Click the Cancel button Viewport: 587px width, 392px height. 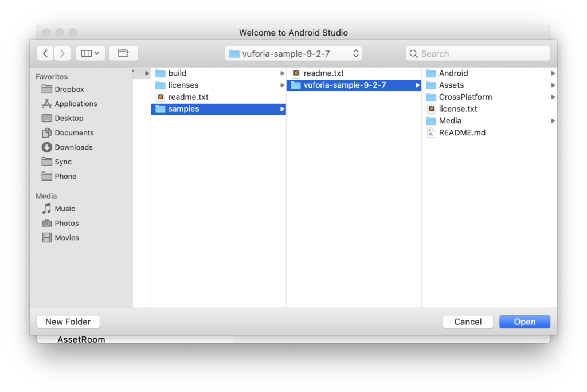468,322
